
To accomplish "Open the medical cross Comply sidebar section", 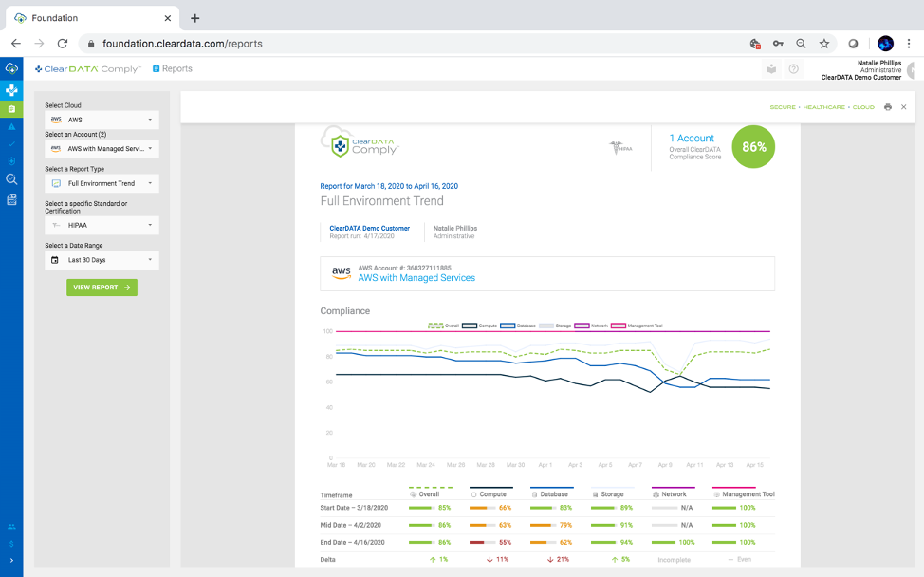I will tap(11, 90).
